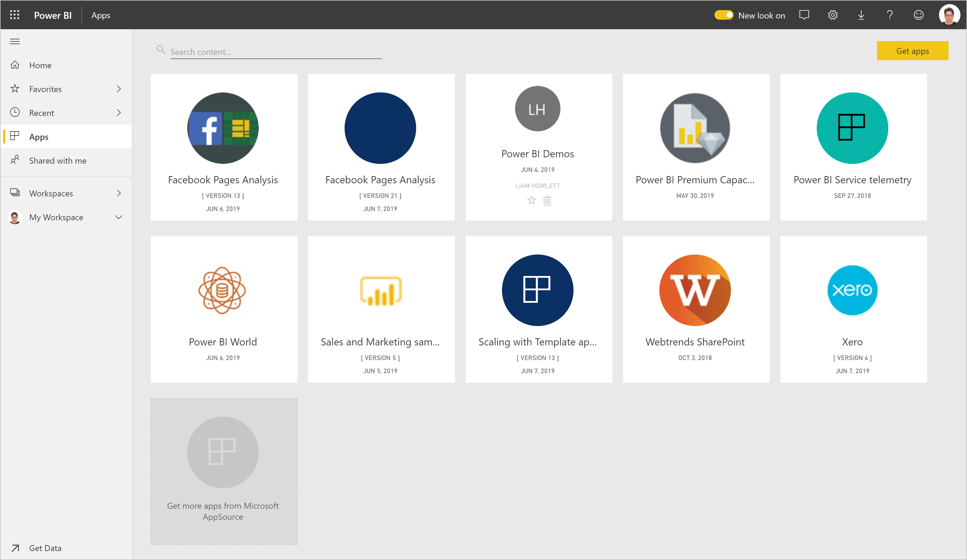This screenshot has height=560, width=967.
Task: Delete the Power BI Demos app trash icon
Action: (x=547, y=200)
